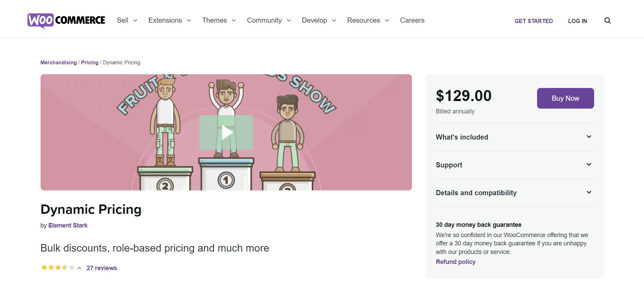Image resolution: width=644 pixels, height=288 pixels.
Task: Click the Dynamic Pricing heading
Action: [91, 209]
